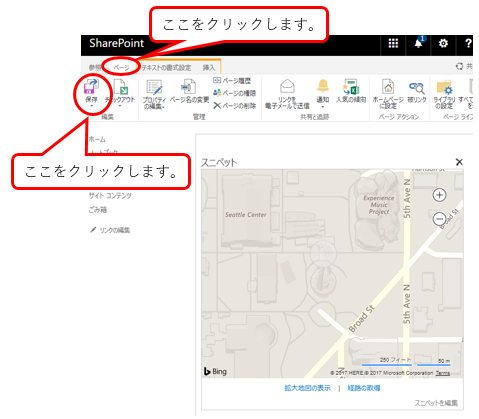Click the ライブラリの設定 folder icon

pyautogui.click(x=444, y=87)
